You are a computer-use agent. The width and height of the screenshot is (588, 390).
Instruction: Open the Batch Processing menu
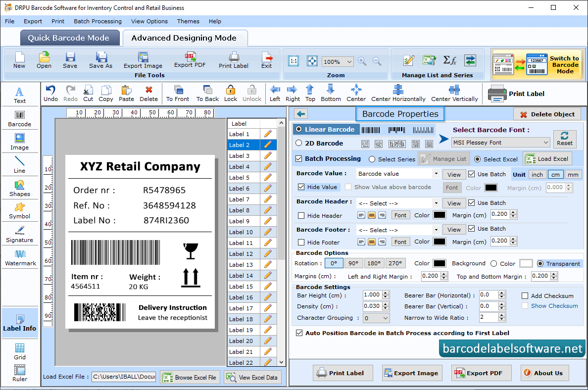(98, 21)
